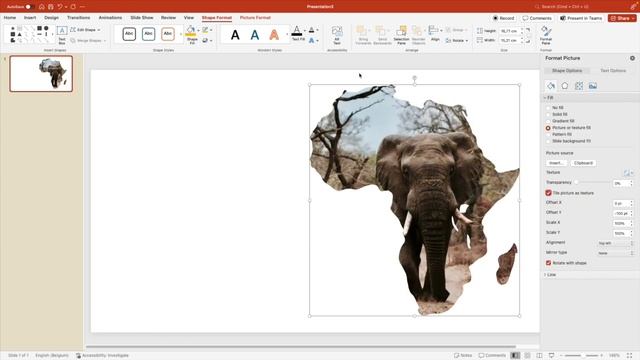Apply the first Abc shape style
This screenshot has width=640, height=360.
point(129,34)
